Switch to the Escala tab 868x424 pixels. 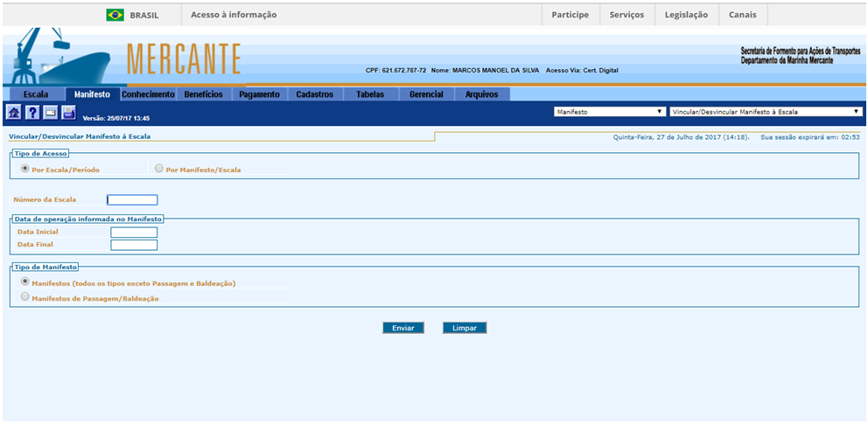36,94
